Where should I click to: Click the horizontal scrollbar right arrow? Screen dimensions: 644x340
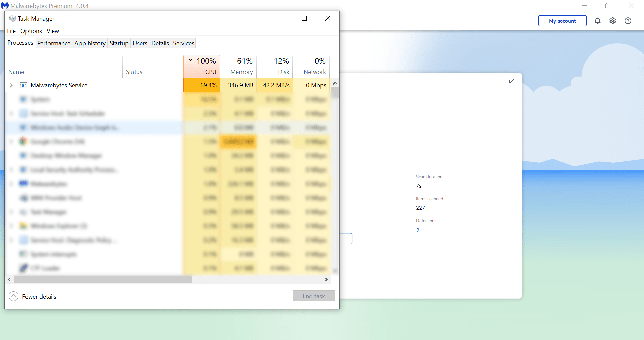pyautogui.click(x=326, y=279)
